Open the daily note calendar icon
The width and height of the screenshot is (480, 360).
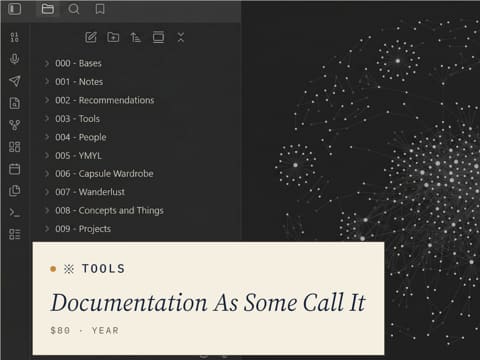(15, 169)
